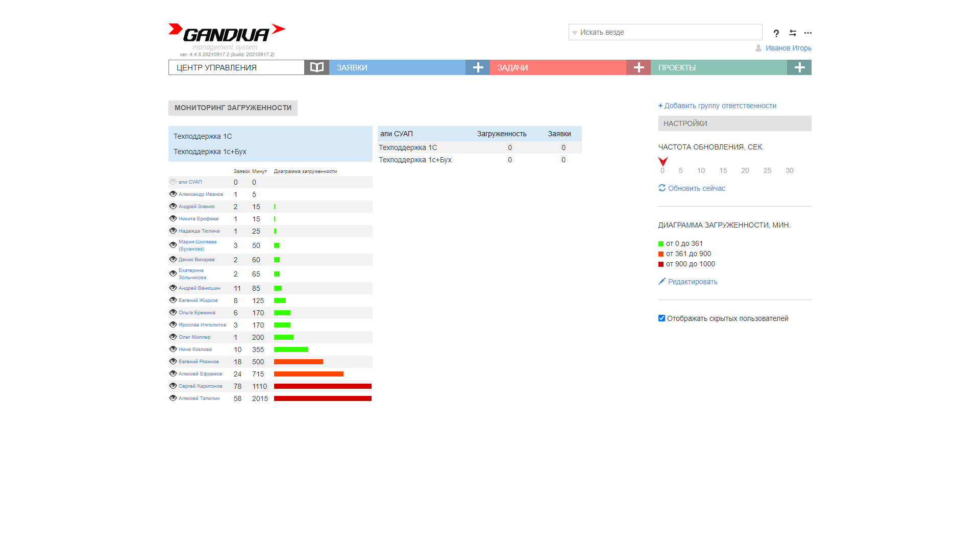Add new request with Заявки plus button
Viewport: 980px width, 551px height.
tap(478, 67)
